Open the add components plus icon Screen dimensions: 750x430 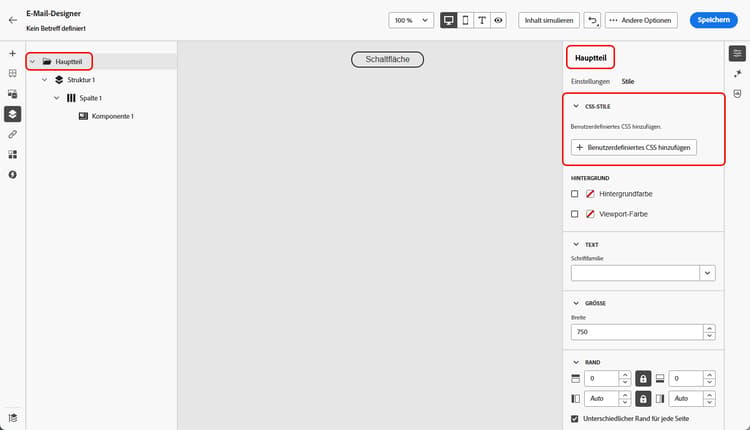coord(12,53)
